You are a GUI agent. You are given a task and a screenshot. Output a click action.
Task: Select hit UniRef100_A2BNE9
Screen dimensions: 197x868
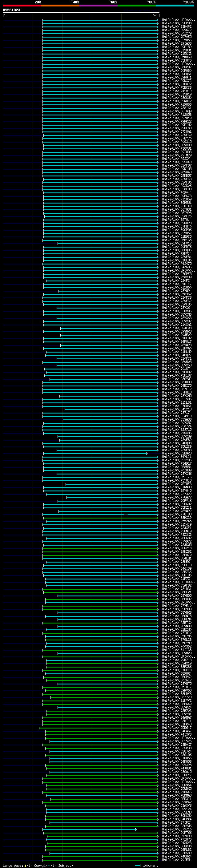click(177, 531)
